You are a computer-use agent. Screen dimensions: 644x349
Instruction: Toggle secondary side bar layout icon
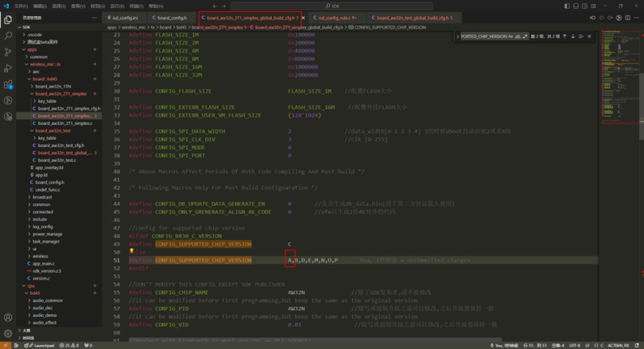(584, 6)
